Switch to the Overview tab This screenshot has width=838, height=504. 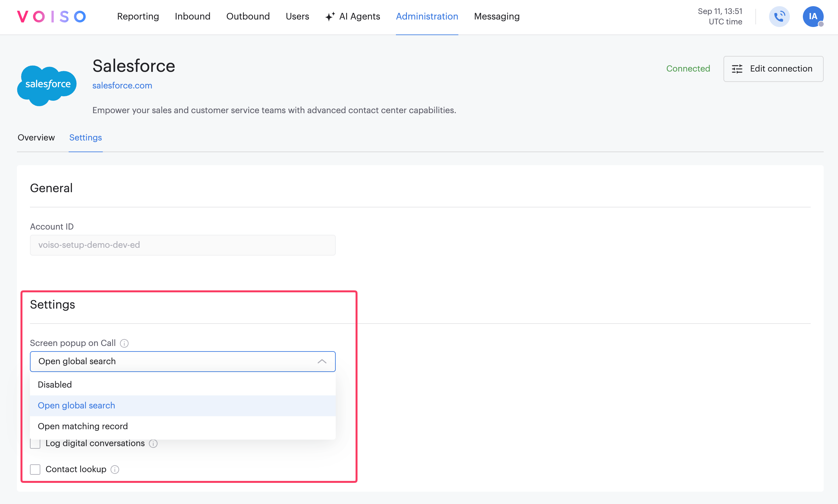[x=36, y=138]
